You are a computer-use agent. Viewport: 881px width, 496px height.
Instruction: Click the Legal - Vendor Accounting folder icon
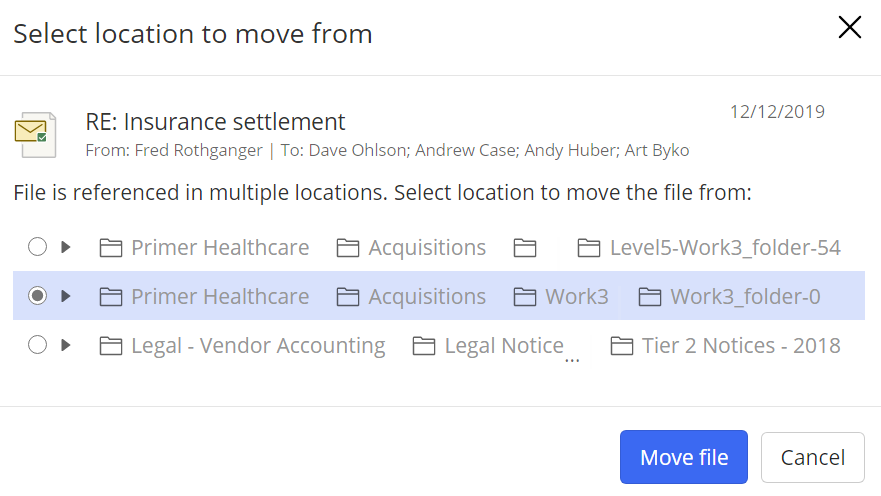[111, 346]
